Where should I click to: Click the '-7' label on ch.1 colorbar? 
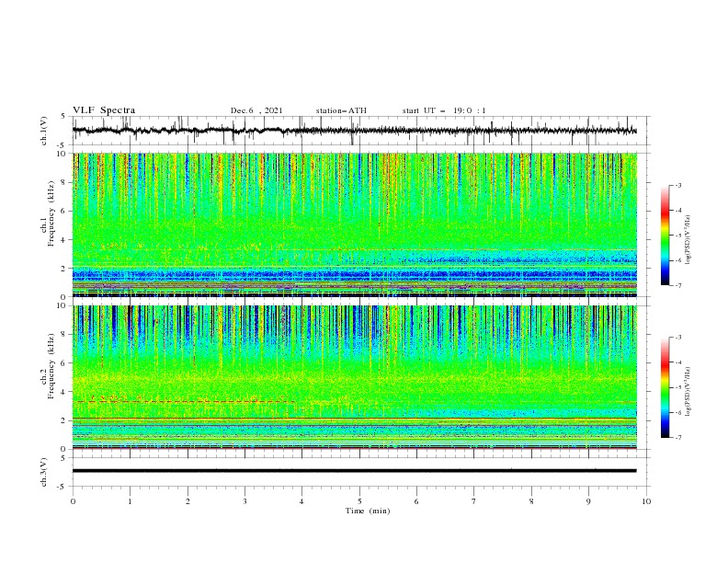tap(678, 285)
